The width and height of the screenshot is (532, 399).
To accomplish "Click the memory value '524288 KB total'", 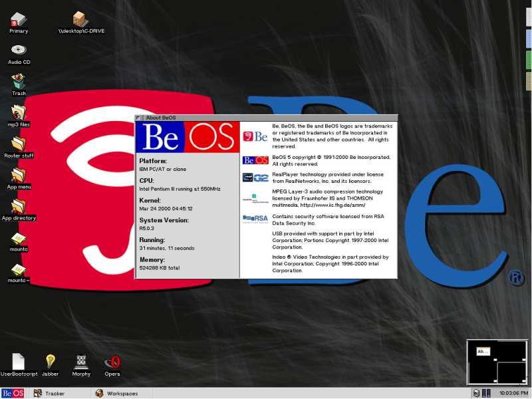I will point(160,268).
